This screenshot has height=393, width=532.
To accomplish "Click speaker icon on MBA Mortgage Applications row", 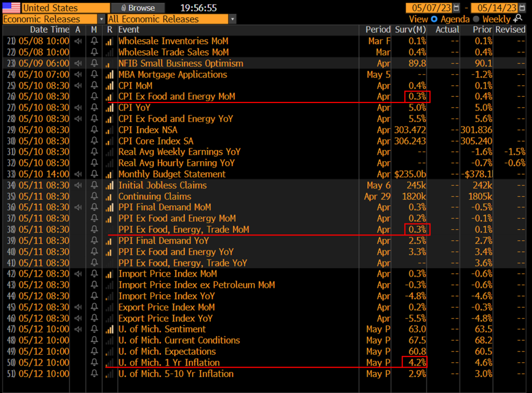I will (78, 74).
